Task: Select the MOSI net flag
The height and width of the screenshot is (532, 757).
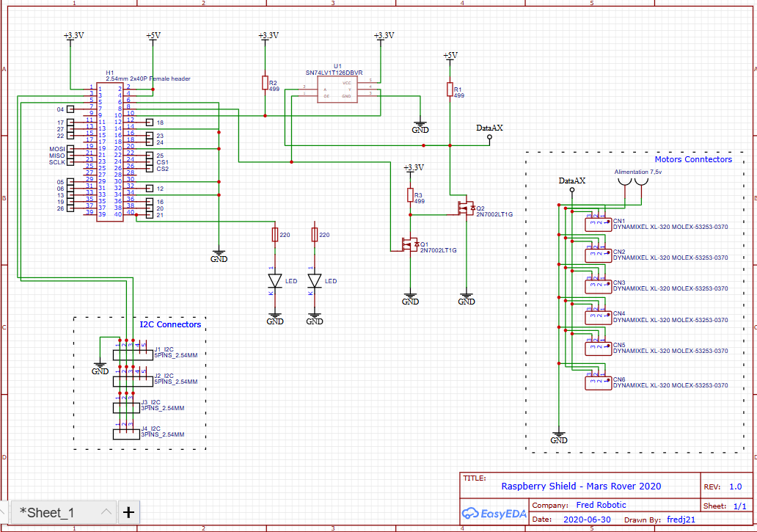Action: click(62, 149)
